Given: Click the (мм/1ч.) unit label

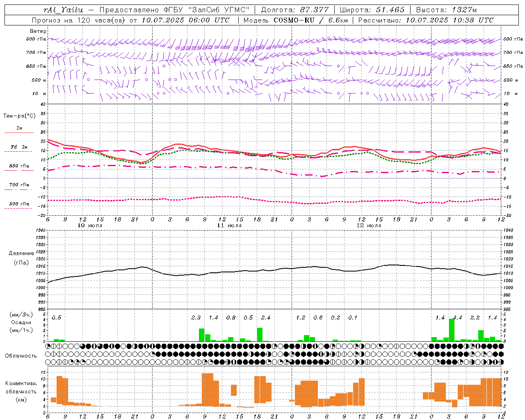Looking at the screenshot, I should (21, 330).
